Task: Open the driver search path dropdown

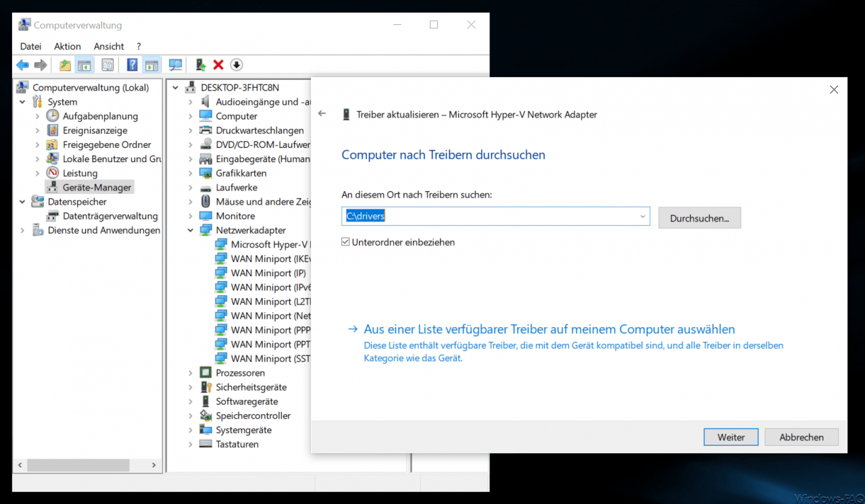Action: [x=642, y=215]
